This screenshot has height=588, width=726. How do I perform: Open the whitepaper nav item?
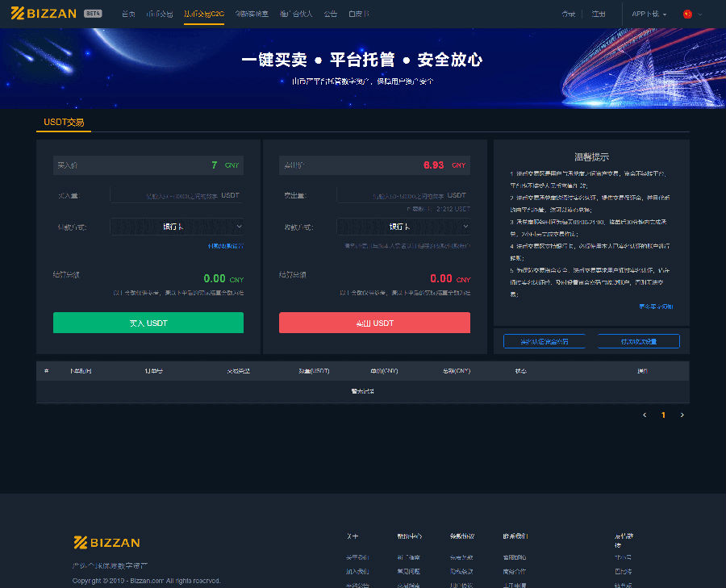[x=358, y=14]
